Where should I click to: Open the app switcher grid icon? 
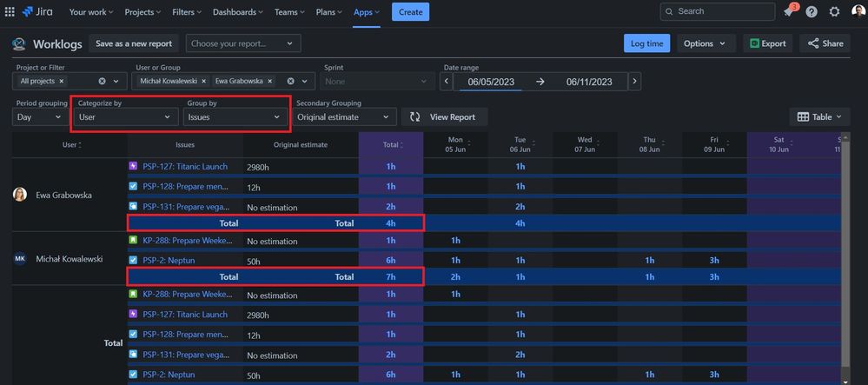click(x=10, y=11)
